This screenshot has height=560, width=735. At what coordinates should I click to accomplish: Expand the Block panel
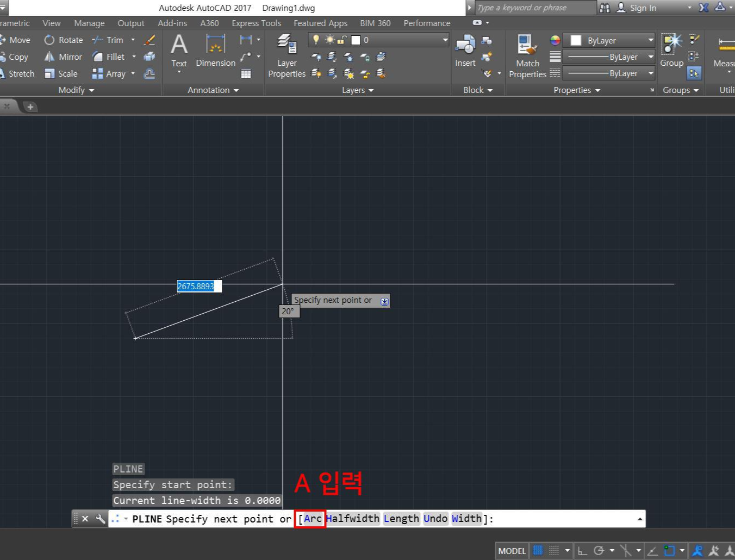click(478, 90)
